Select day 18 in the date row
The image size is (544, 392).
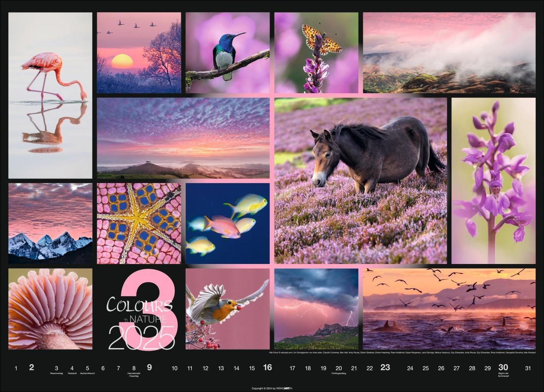[308, 368]
